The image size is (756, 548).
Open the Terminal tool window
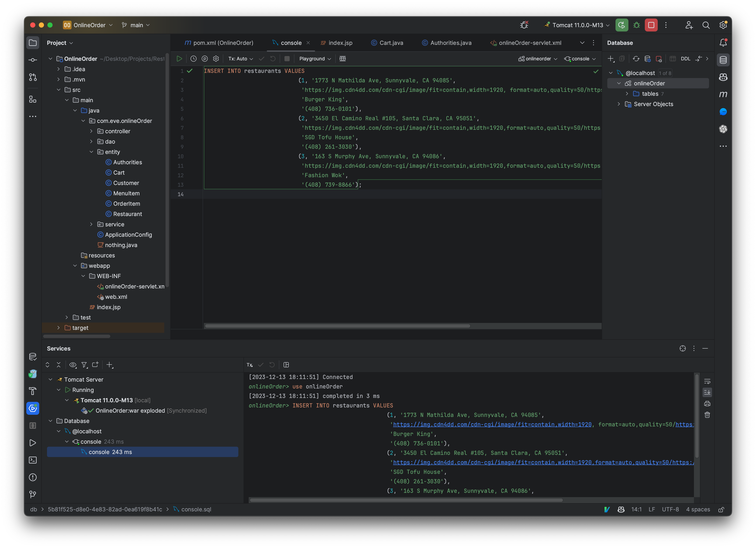coord(33,460)
